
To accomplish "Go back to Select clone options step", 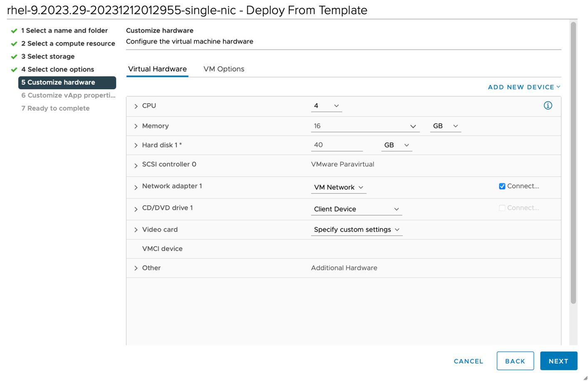I will click(x=59, y=69).
